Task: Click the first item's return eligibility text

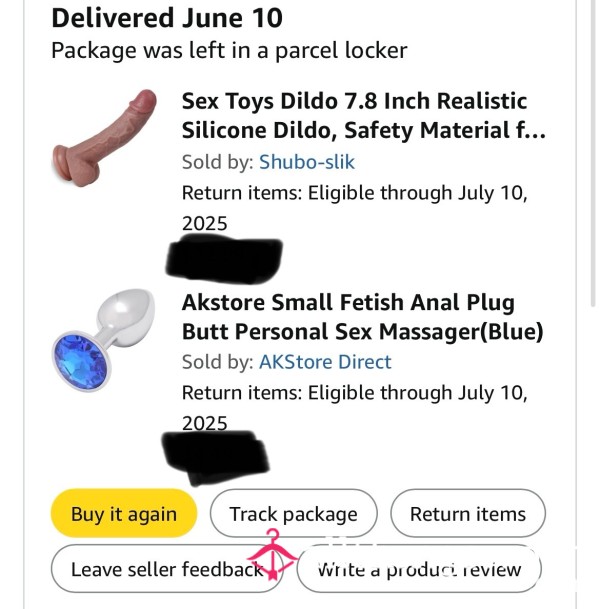Action: click(355, 208)
